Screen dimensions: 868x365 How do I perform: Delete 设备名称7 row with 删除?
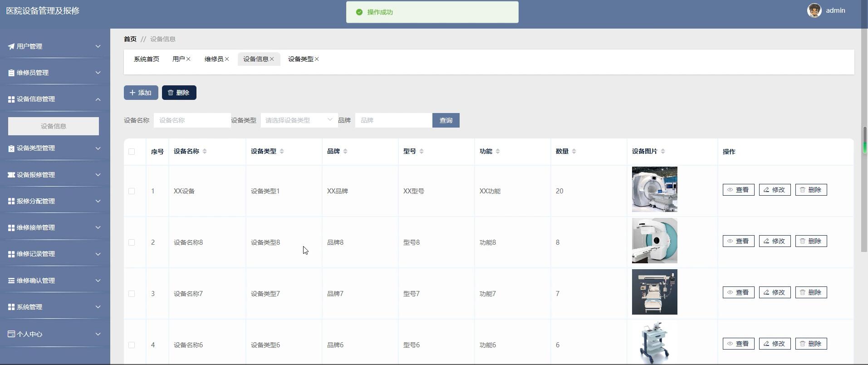[x=811, y=292]
